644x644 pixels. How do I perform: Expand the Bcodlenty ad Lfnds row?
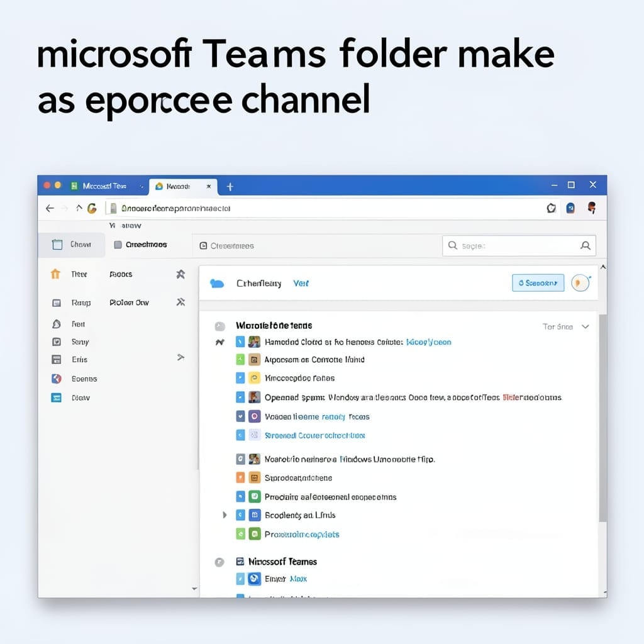tap(225, 515)
